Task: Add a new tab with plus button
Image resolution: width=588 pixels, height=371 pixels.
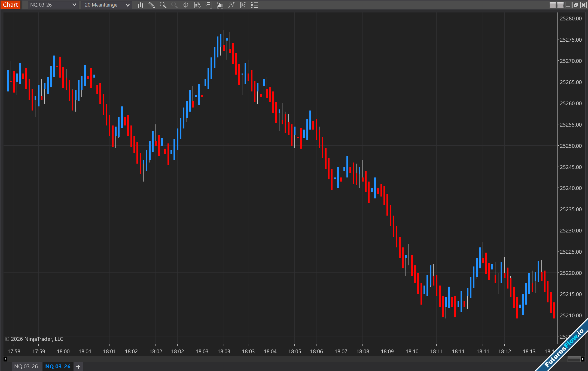Action: 78,367
